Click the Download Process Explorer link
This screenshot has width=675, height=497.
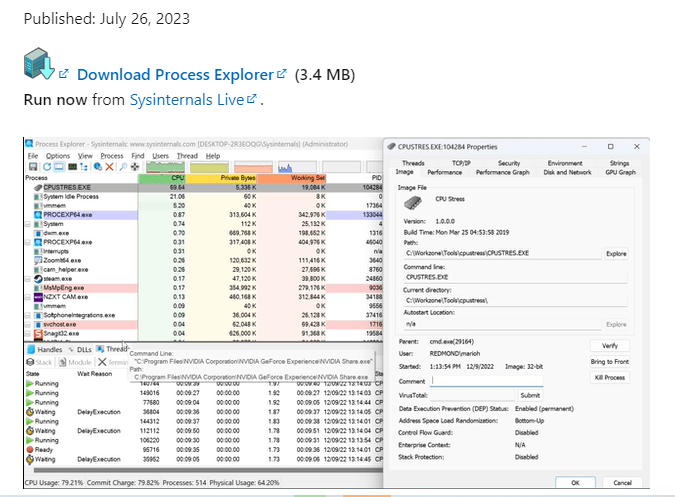(175, 74)
